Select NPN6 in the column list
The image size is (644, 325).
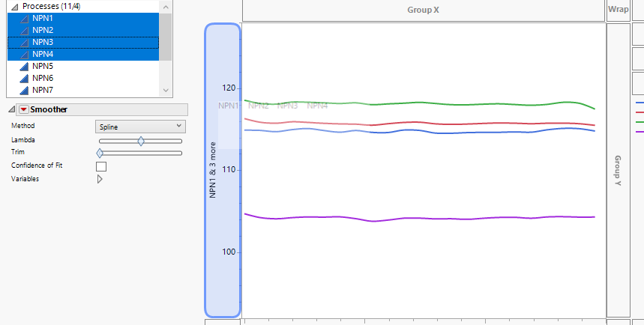[x=83, y=79]
